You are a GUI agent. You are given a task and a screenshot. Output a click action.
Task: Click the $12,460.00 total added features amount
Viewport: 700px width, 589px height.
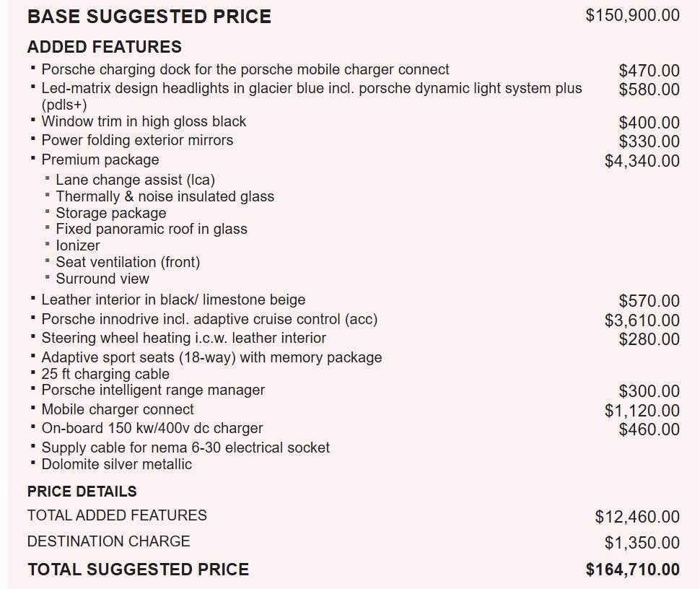(x=637, y=517)
